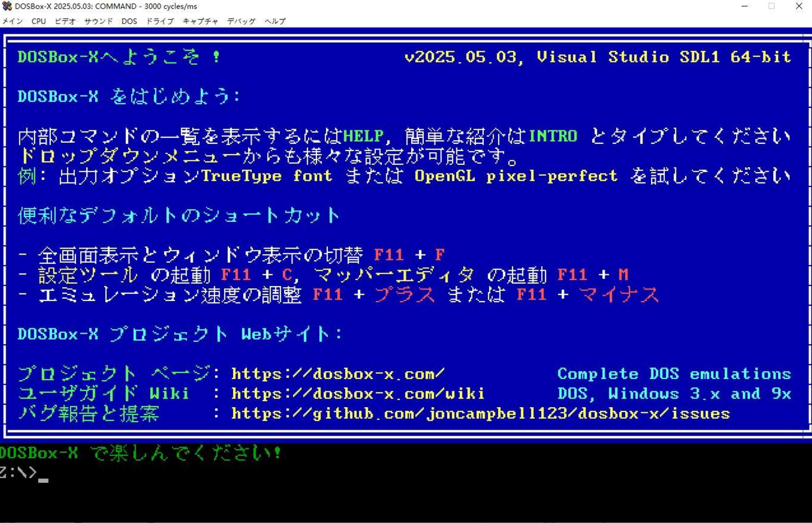
Task: Click the DOSBox-Xへようこそ heading
Action: tap(119, 57)
